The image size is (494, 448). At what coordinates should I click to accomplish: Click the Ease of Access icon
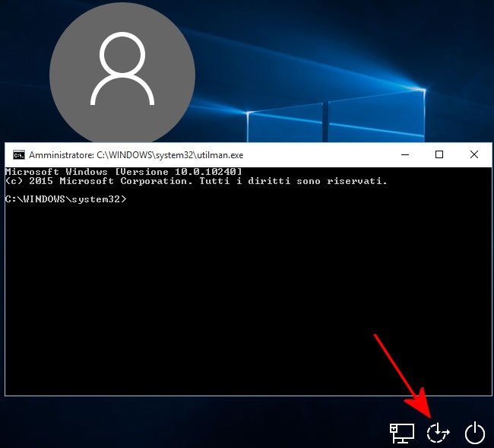438,433
